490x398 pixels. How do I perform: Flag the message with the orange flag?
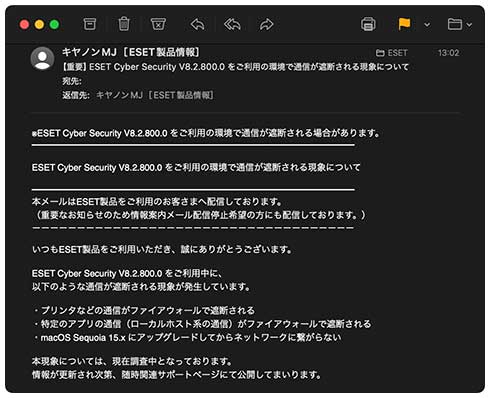[x=404, y=24]
